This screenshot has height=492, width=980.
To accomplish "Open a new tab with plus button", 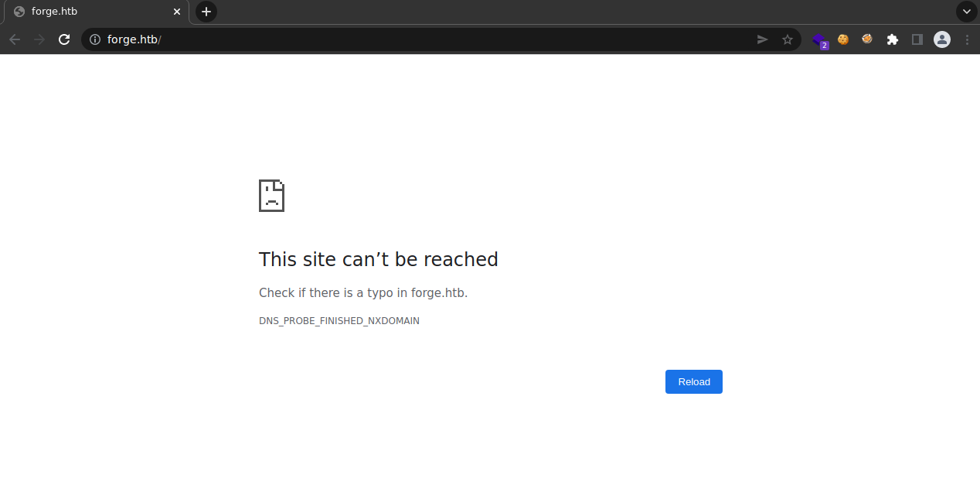I will coord(206,12).
